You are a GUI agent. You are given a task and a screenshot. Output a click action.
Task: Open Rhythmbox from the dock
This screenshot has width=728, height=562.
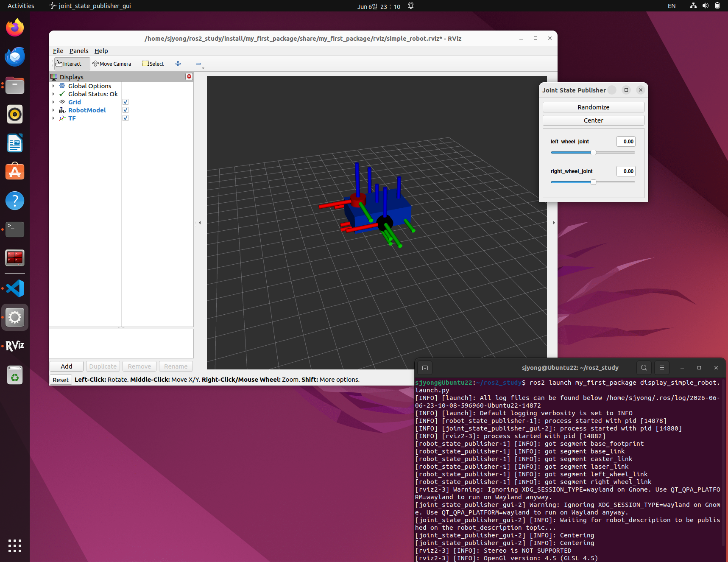15,114
